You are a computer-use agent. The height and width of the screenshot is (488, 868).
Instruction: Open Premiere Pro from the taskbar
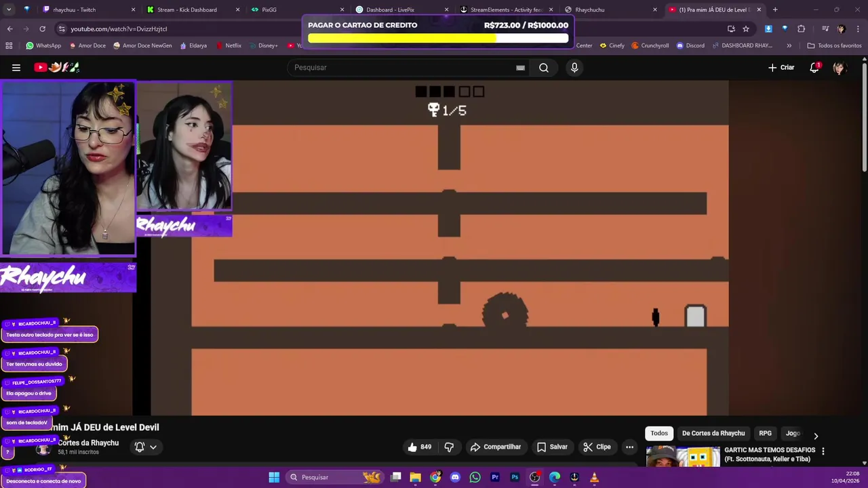click(495, 477)
